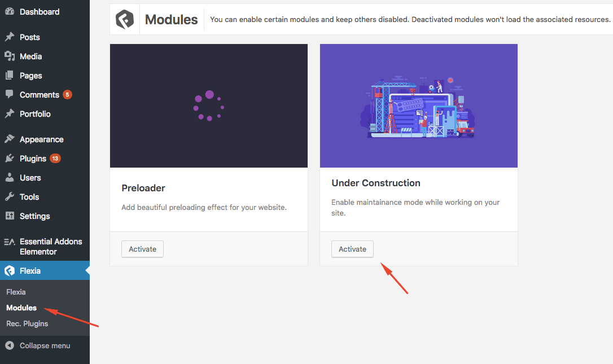The height and width of the screenshot is (364, 613).
Task: Click the Plugins plug icon
Action: 10,158
